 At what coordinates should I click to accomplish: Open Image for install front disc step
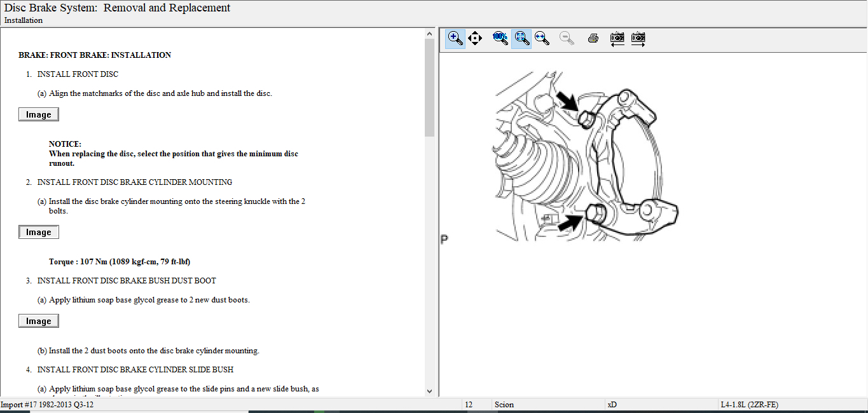39,114
